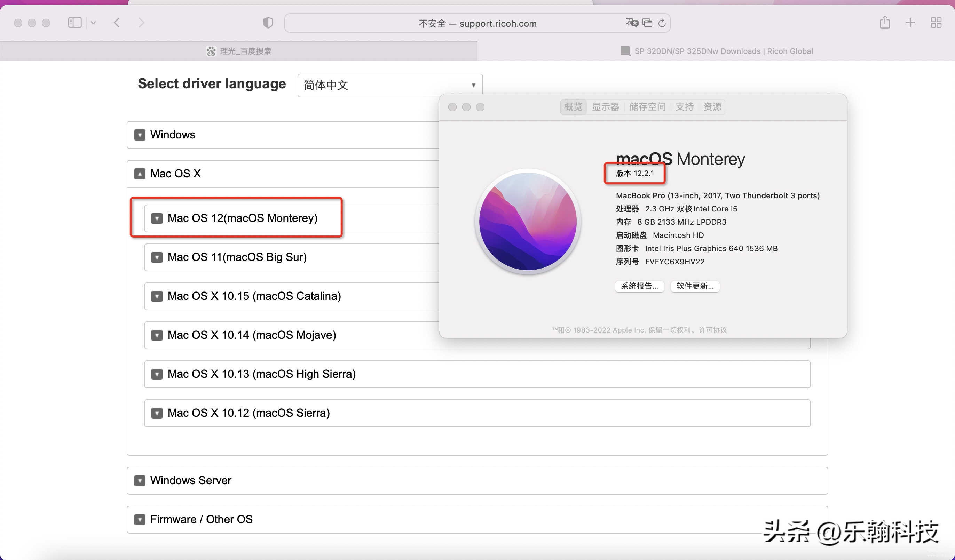
Task: Go back with the Safari back arrow
Action: (117, 23)
